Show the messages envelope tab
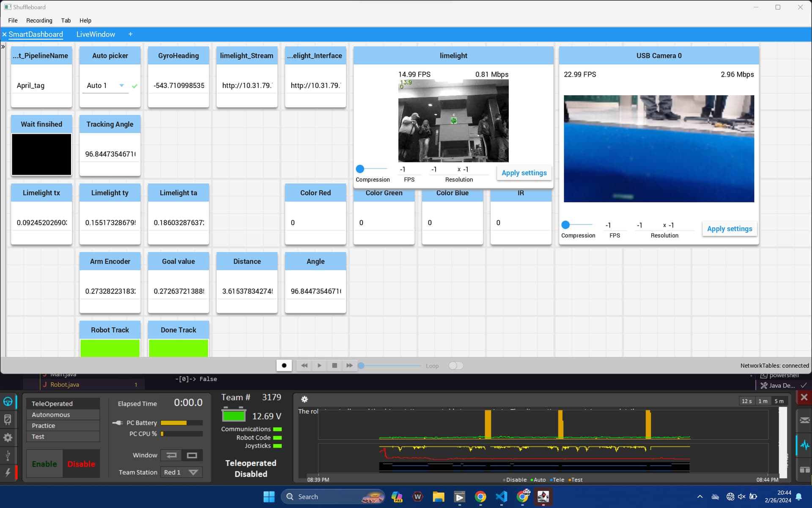This screenshot has height=508, width=812. (804, 420)
